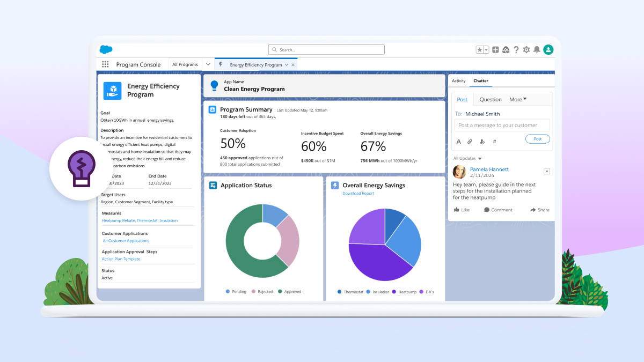Switch the composer to Question mode
This screenshot has height=362, width=644.
[x=490, y=99]
